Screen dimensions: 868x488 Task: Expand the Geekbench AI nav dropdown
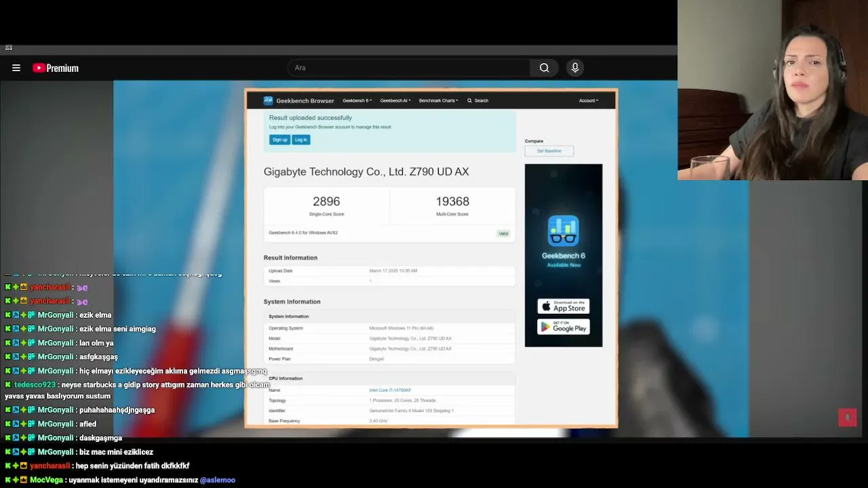pyautogui.click(x=395, y=100)
